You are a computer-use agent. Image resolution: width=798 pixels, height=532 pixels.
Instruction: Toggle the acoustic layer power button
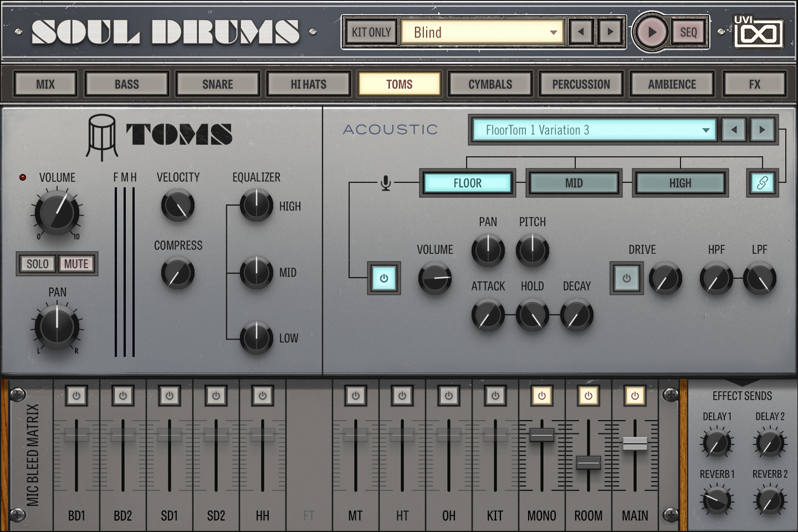tap(384, 278)
